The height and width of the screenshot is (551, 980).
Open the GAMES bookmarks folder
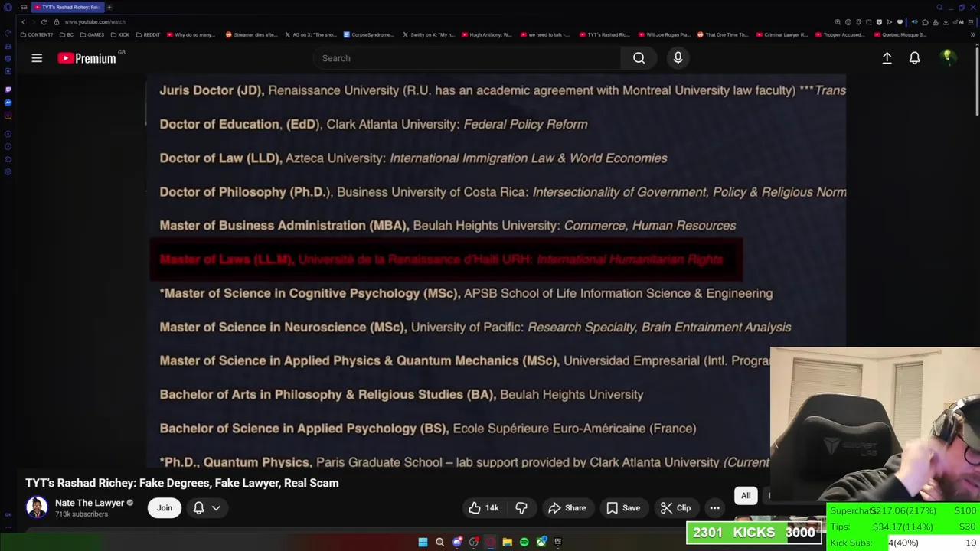(x=93, y=34)
